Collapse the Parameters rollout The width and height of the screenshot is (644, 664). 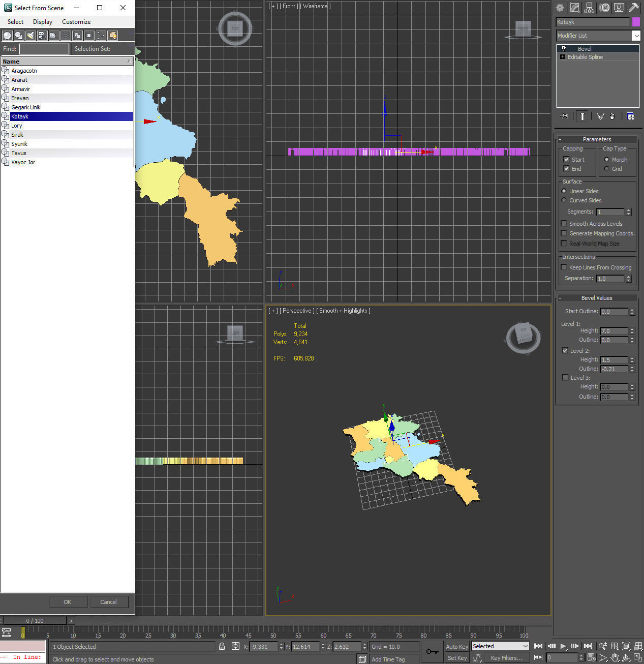pos(597,139)
